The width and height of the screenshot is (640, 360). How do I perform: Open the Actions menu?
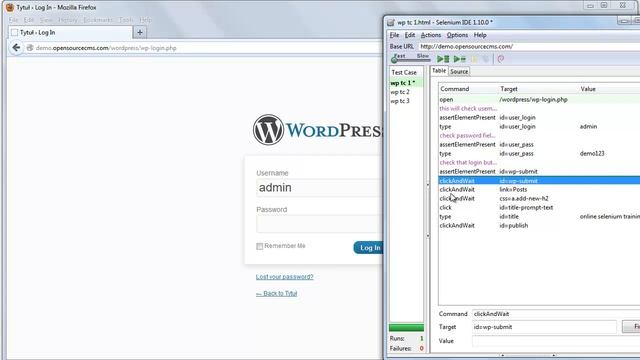pos(431,35)
